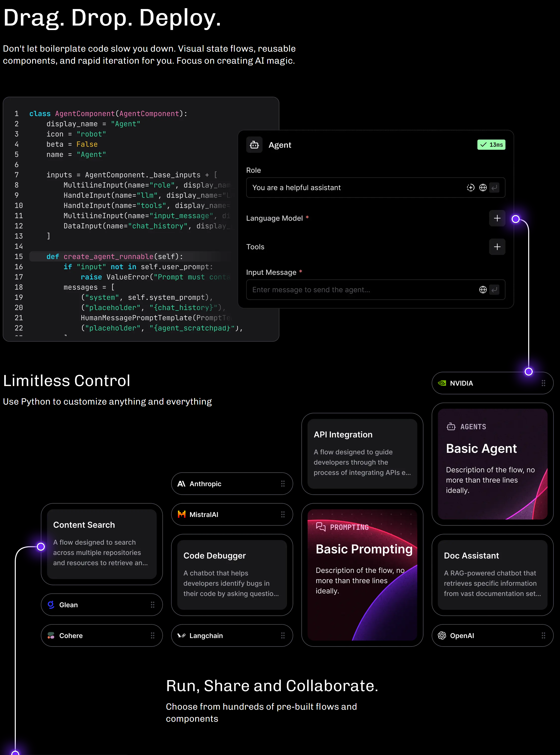Select the Glean component label
The width and height of the screenshot is (560, 755).
tap(68, 605)
